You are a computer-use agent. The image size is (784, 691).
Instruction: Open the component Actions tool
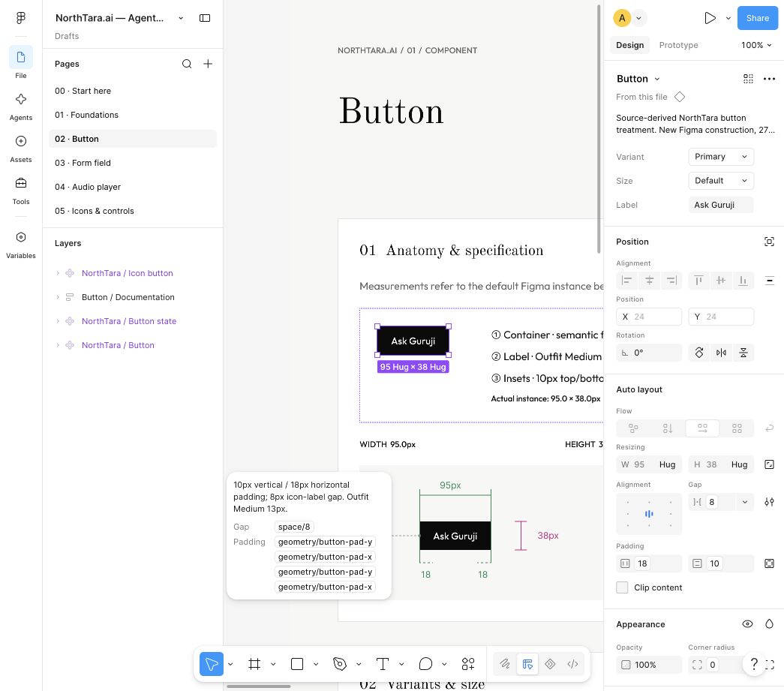(468, 664)
